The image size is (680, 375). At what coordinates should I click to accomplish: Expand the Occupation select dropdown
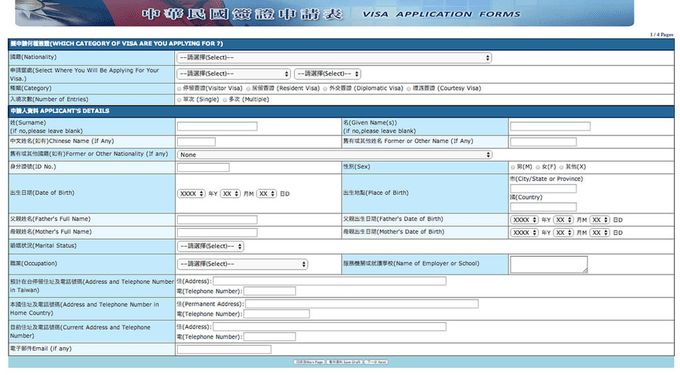click(x=242, y=264)
